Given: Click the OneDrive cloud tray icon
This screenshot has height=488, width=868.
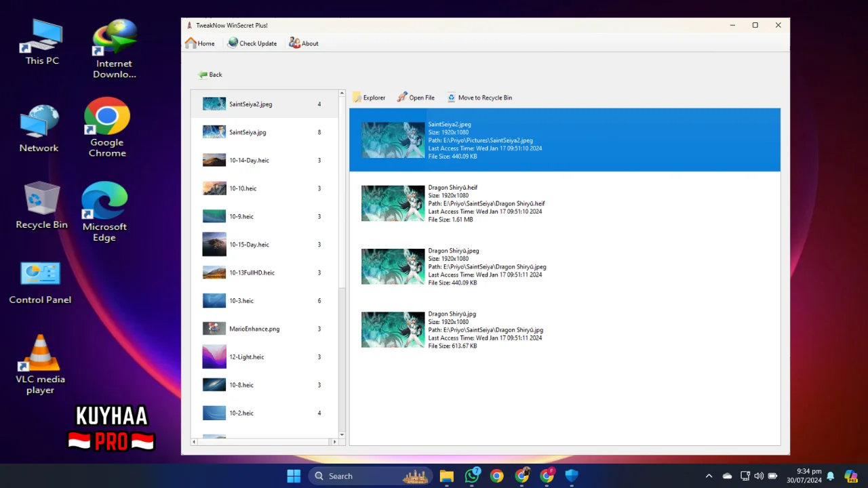Looking at the screenshot, I should pos(727,476).
